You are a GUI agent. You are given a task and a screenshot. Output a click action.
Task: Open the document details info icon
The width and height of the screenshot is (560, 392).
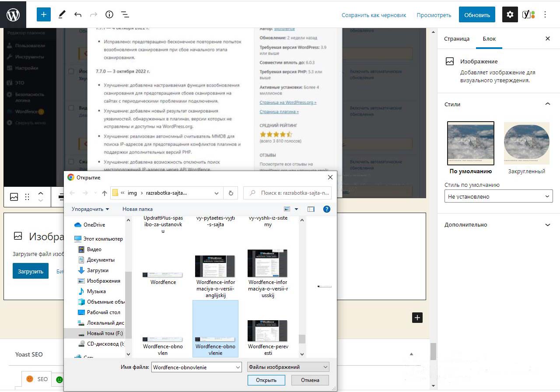[x=109, y=14]
